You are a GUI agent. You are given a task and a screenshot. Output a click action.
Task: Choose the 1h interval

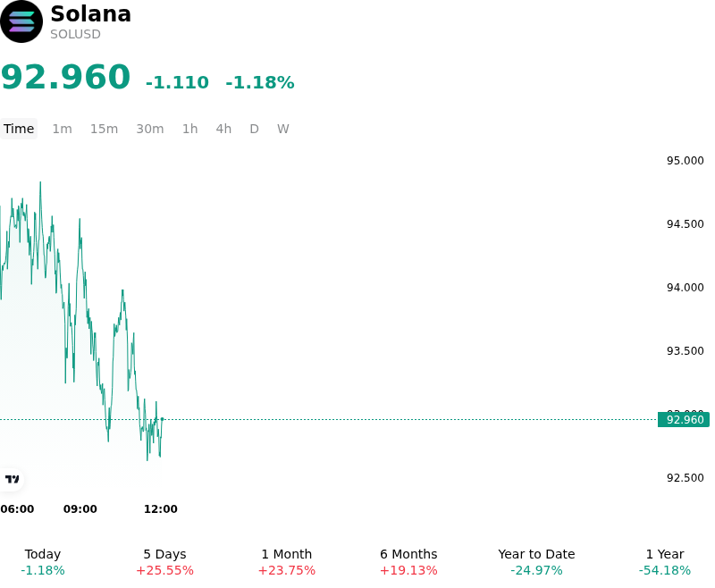coord(190,129)
